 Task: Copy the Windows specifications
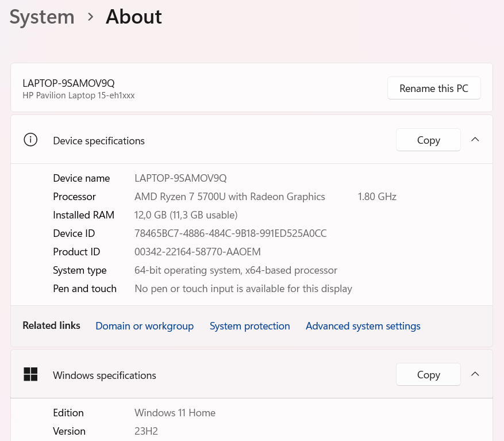(428, 374)
